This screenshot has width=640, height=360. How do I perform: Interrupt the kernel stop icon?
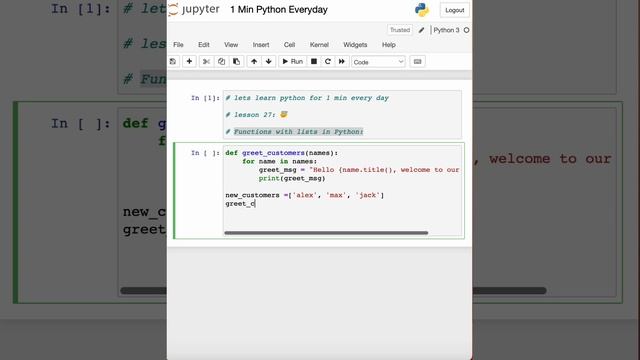pos(314,62)
